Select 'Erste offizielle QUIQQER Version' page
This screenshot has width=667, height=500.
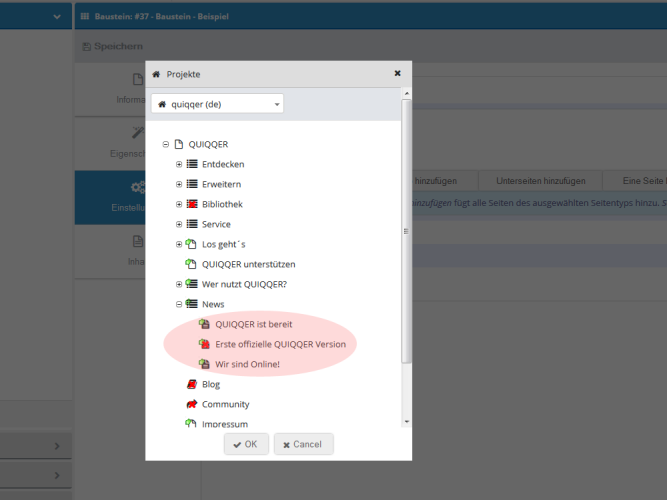(x=280, y=344)
